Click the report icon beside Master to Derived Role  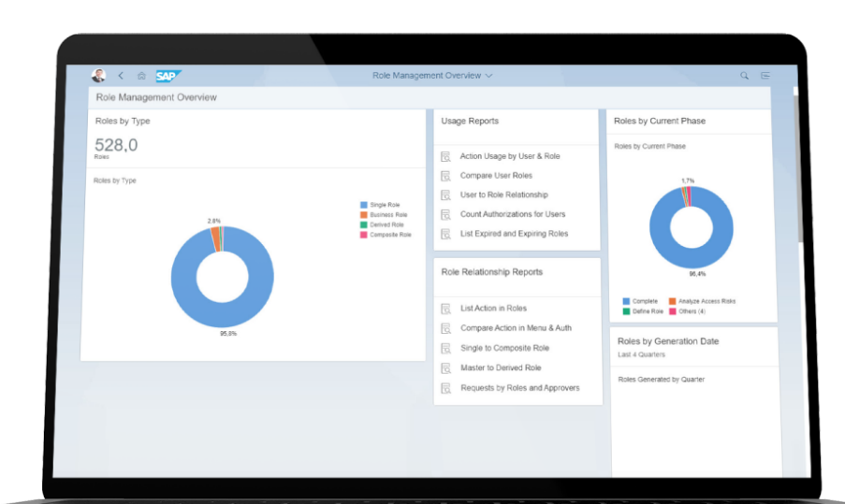[445, 368]
